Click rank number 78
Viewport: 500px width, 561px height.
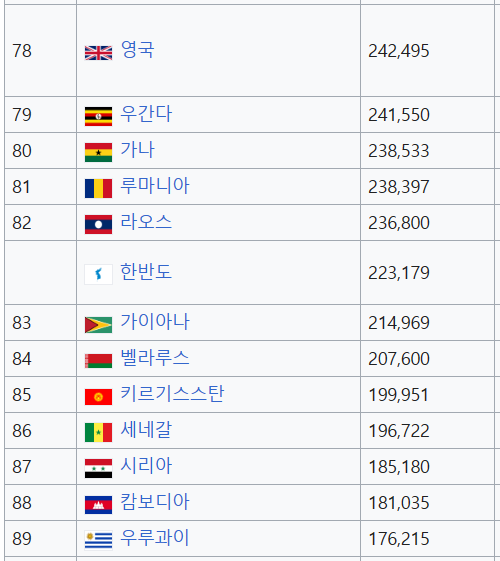(x=22, y=51)
